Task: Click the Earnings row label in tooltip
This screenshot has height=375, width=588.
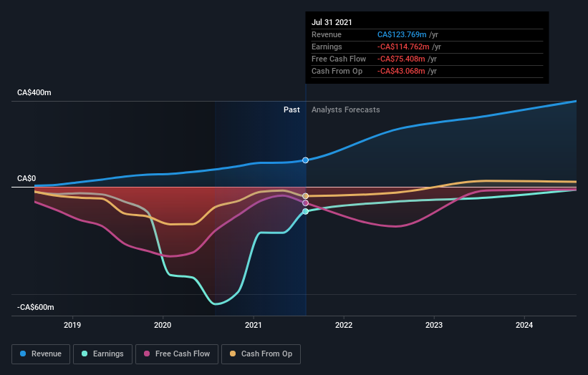Action: pos(327,47)
